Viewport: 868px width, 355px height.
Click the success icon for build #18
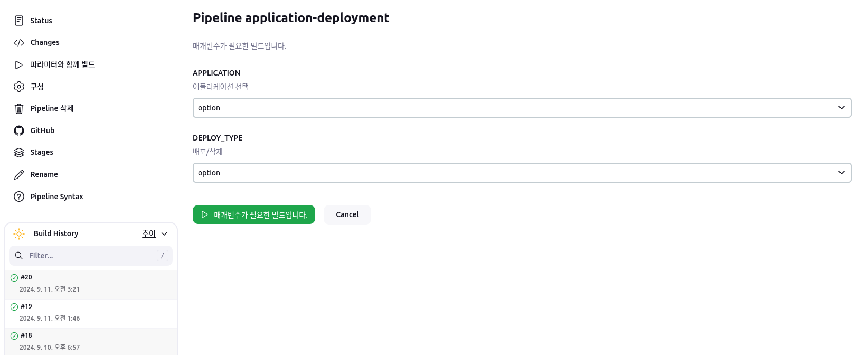[14, 336]
